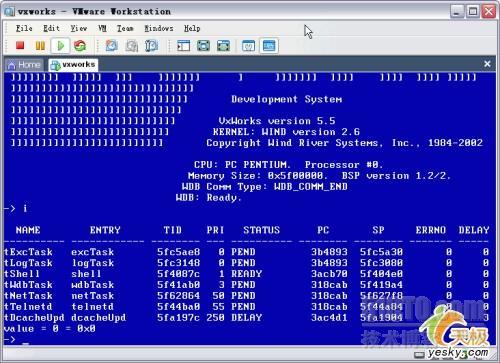Open the Help menu
Viewport: 500px width, 363px height.
point(192,28)
